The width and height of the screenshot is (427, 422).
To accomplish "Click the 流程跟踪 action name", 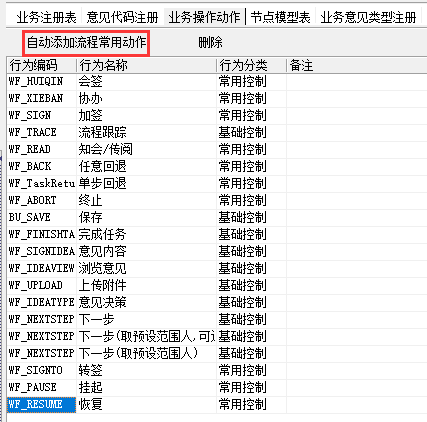I will [x=103, y=133].
